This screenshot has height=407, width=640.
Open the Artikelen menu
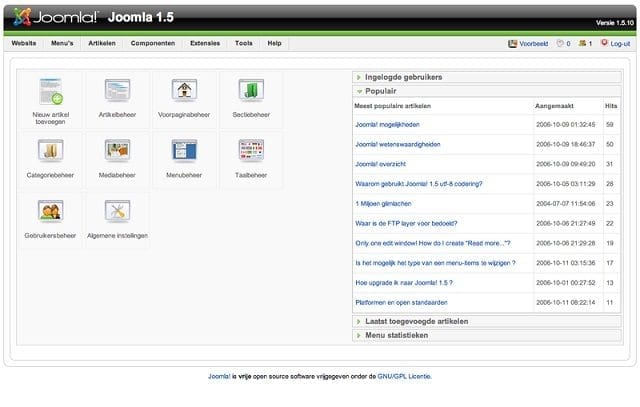click(x=102, y=43)
